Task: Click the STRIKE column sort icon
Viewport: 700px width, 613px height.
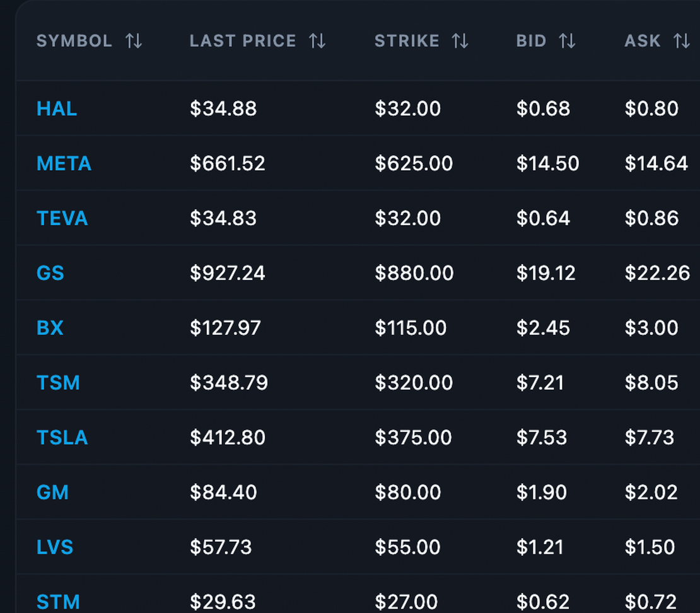Action: (x=461, y=40)
